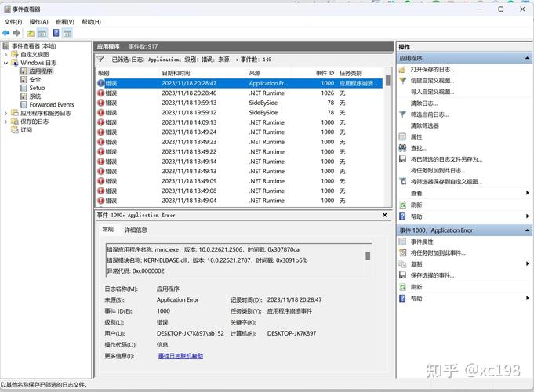Expand 保存的日志 tree node

[x=5, y=122]
